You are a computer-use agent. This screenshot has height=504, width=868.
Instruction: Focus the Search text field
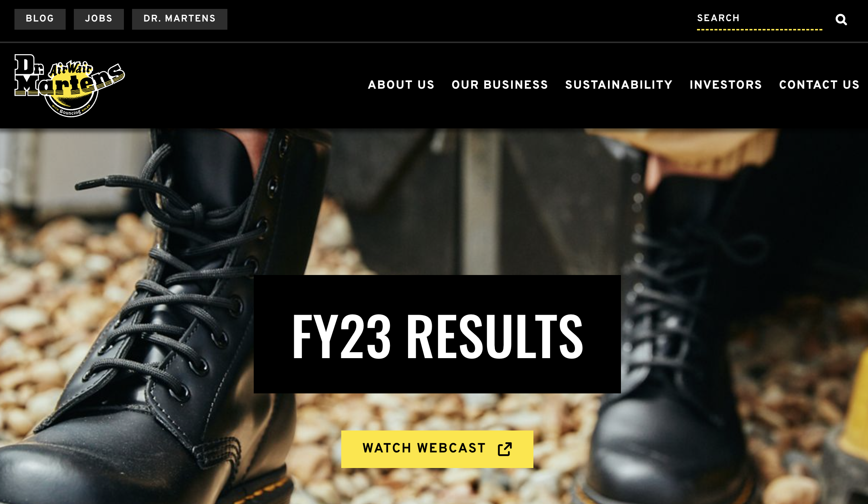coord(759,19)
